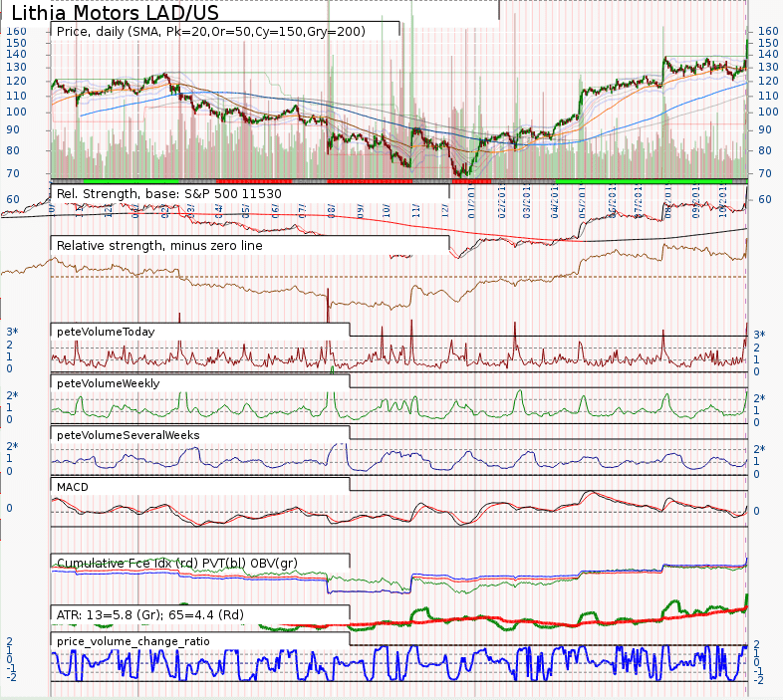This screenshot has height=700, width=783.
Task: Click the 04/201 date label on time axis
Action: point(554,202)
